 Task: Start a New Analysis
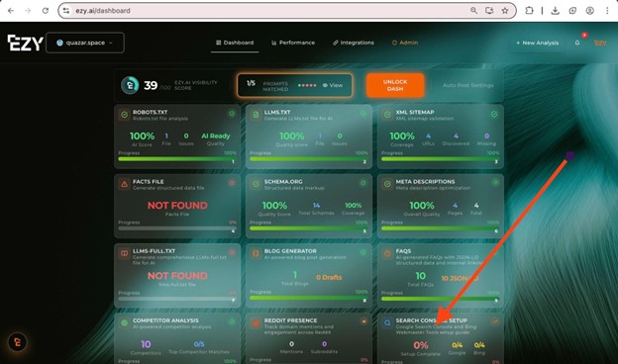[x=537, y=43]
